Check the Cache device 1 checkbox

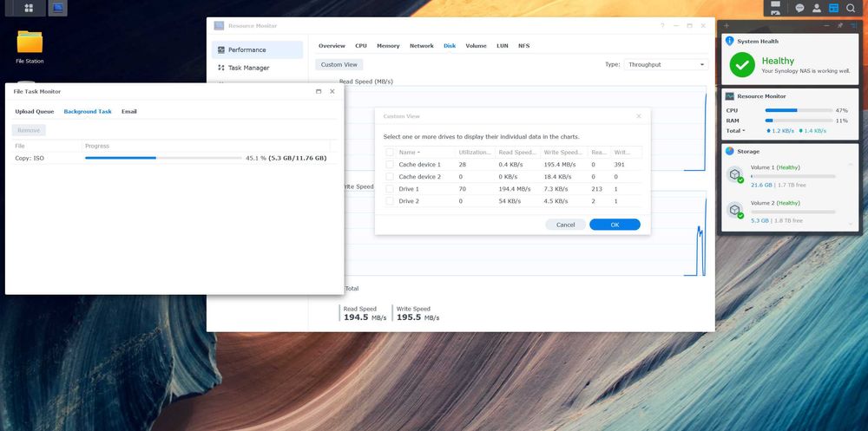coord(390,164)
